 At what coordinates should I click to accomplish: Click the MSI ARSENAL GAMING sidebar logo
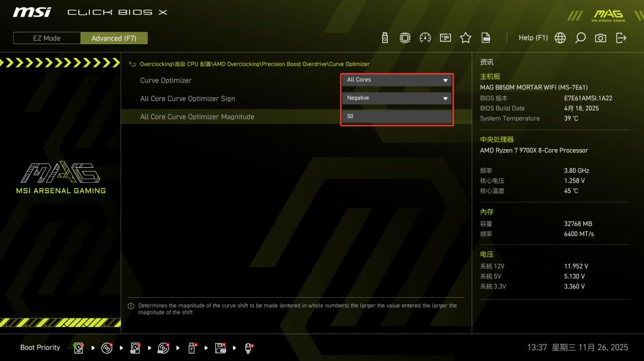(61, 178)
